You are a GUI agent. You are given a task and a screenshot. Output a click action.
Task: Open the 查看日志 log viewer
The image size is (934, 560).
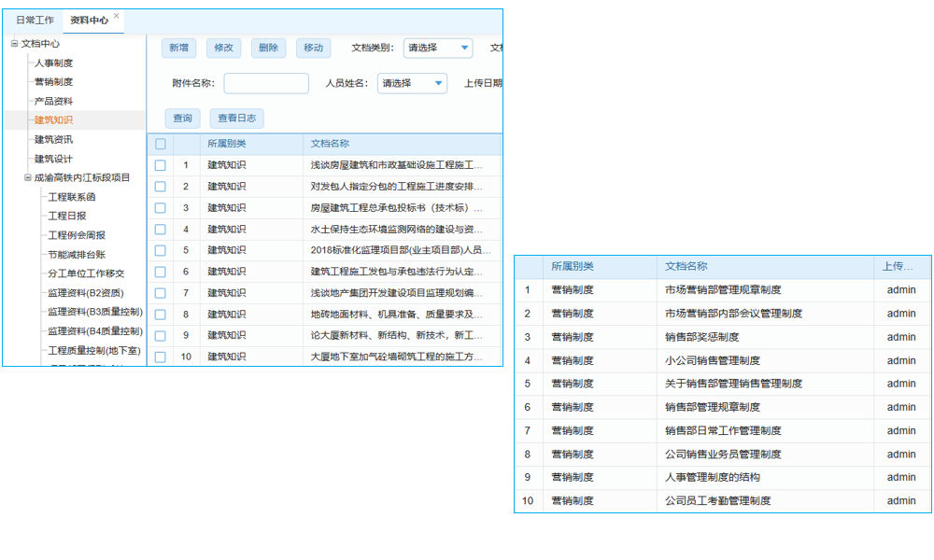coord(236,119)
